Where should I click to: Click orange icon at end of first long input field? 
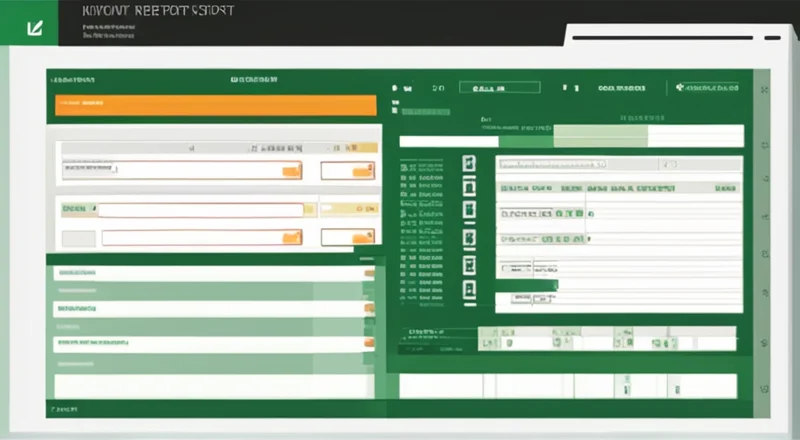click(x=291, y=171)
